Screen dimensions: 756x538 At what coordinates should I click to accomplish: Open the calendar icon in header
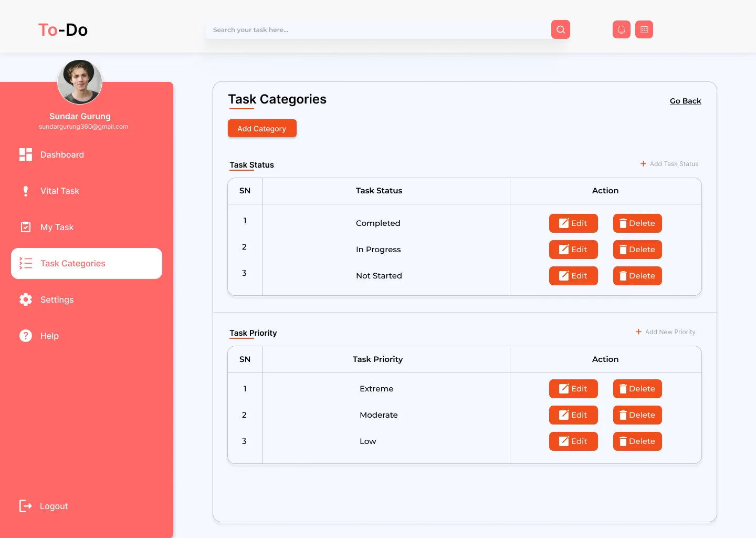(644, 29)
